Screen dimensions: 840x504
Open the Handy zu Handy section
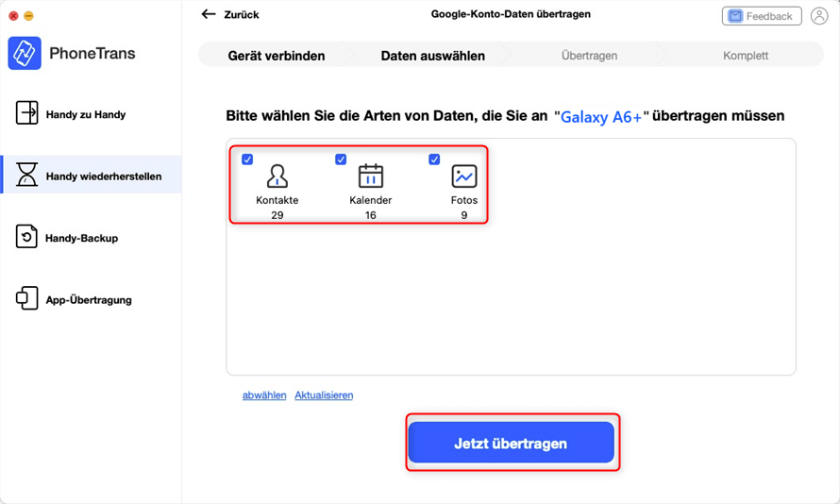(x=91, y=113)
